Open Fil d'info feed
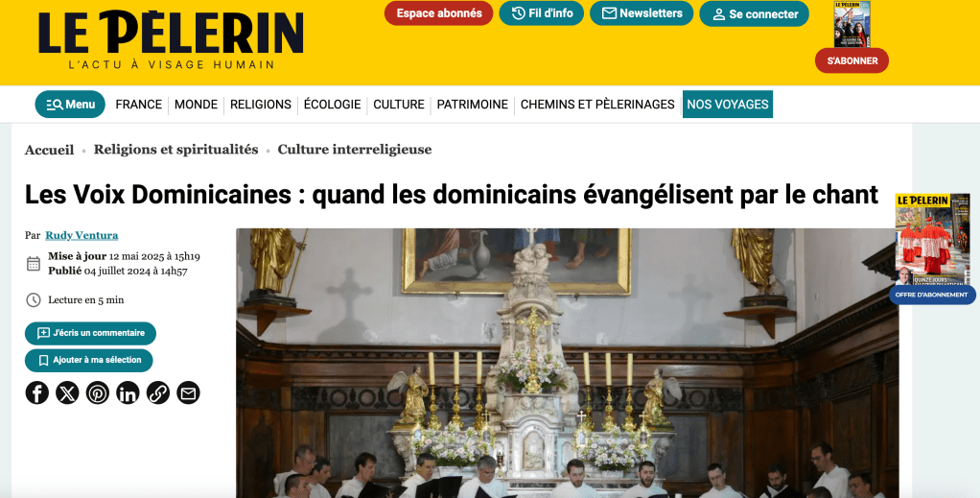This screenshot has width=980, height=498. click(x=541, y=13)
